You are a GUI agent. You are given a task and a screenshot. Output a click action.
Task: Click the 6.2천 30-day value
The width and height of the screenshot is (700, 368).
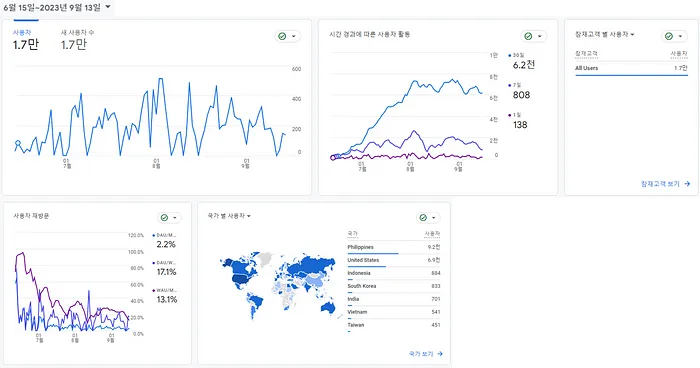[524, 65]
